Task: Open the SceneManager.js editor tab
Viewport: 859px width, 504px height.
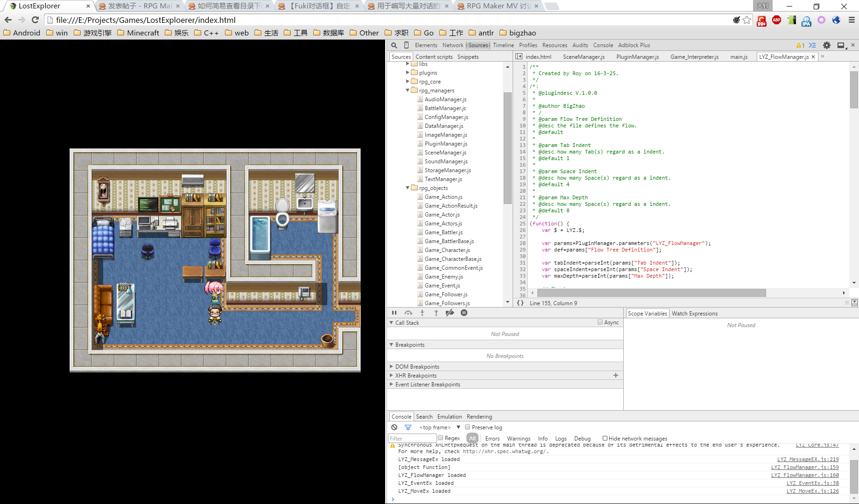Action: coord(584,57)
